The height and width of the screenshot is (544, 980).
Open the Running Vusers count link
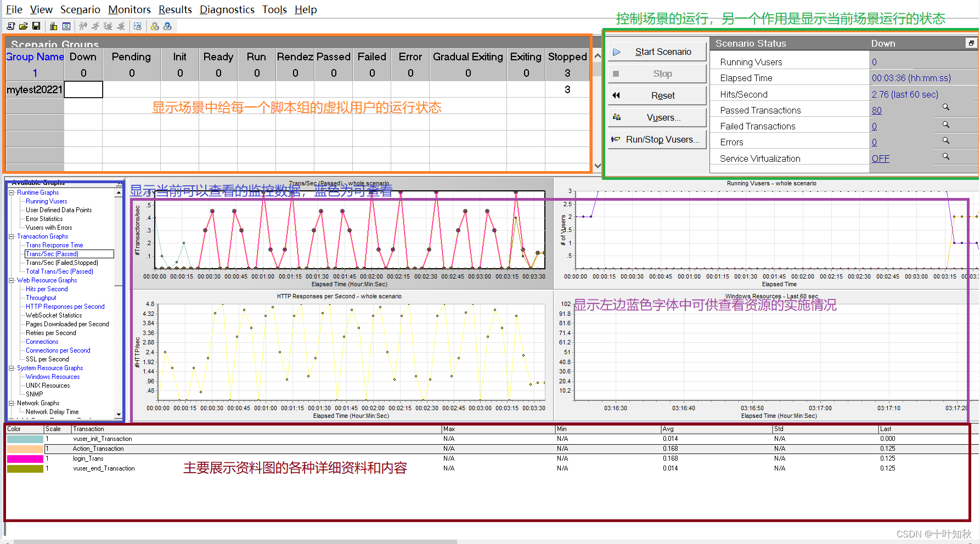click(874, 62)
